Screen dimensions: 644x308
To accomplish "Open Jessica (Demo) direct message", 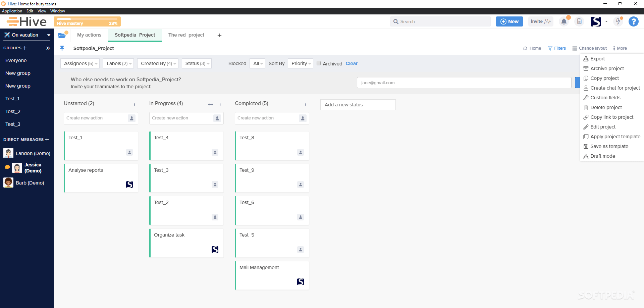I will (x=27, y=168).
